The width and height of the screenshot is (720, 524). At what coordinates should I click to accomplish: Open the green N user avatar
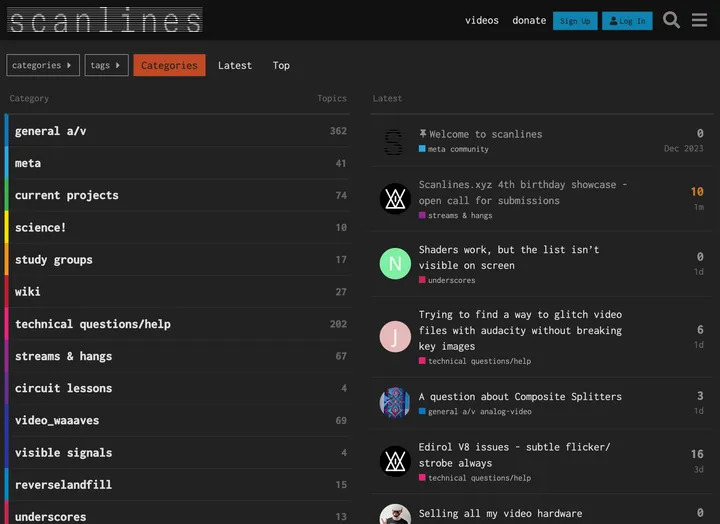coord(395,264)
